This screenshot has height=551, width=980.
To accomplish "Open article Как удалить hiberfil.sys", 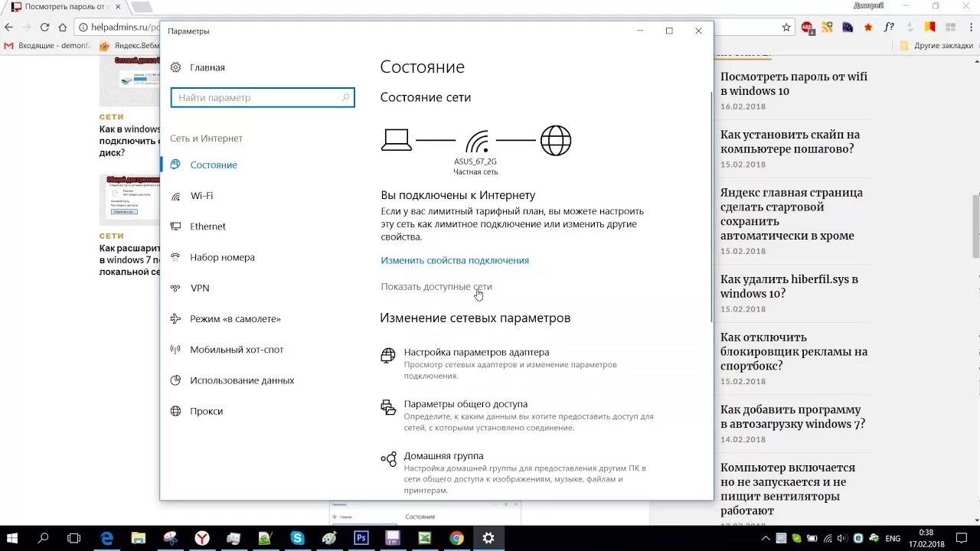I will click(x=789, y=286).
